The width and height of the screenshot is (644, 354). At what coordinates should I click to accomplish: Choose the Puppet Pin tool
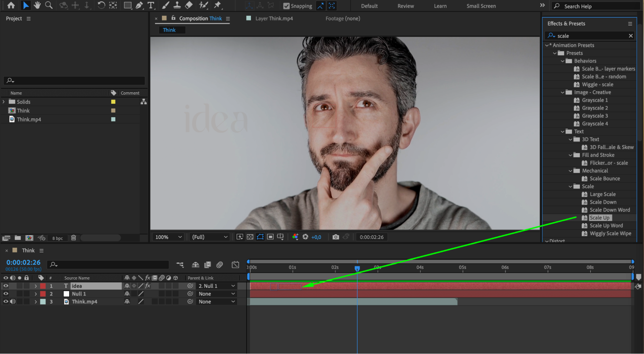coord(218,5)
